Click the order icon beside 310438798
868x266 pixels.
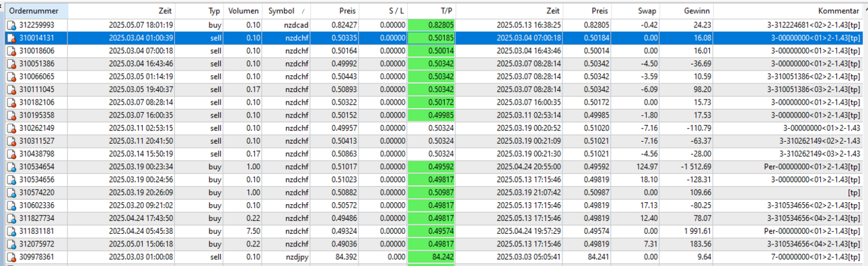click(11, 154)
